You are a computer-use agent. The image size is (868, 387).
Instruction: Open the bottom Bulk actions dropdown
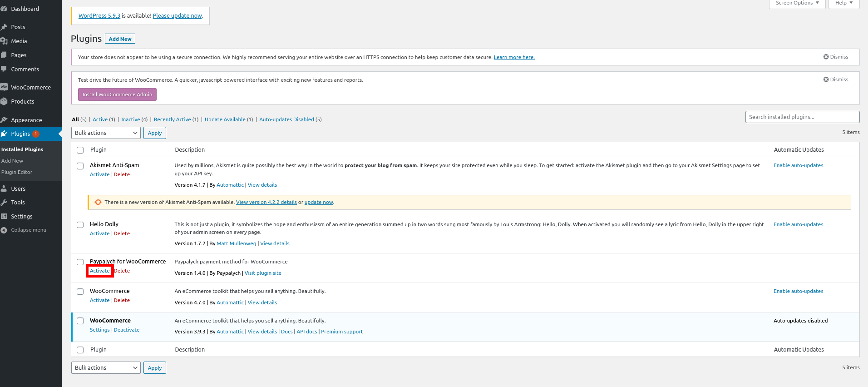106,367
